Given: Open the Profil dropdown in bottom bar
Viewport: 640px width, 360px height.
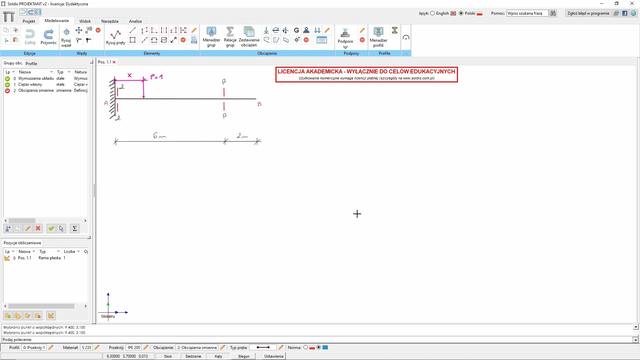Looking at the screenshot, I should [34, 348].
